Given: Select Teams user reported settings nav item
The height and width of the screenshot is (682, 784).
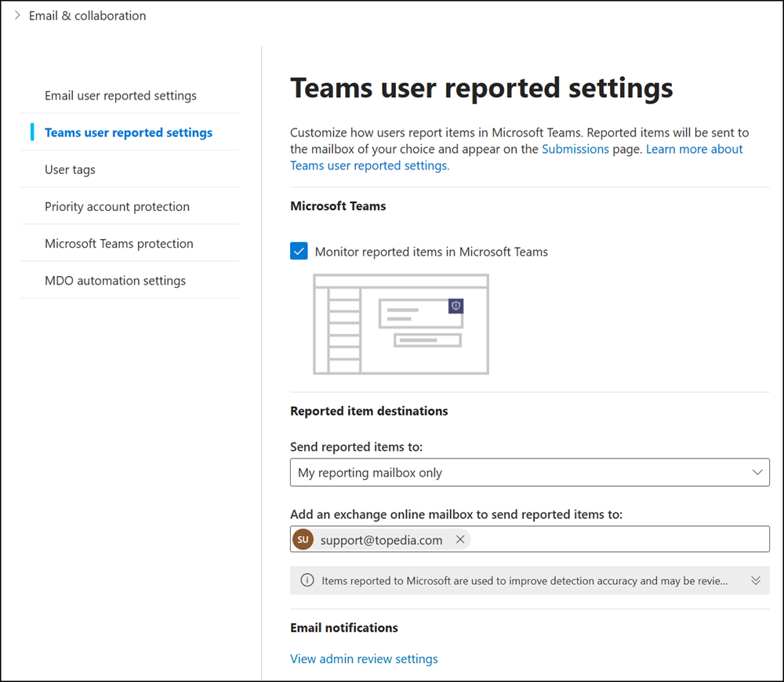Looking at the screenshot, I should 129,132.
